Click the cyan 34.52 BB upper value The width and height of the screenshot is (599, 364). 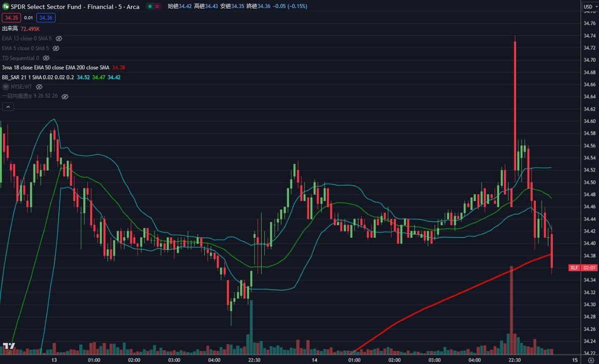[x=83, y=77]
